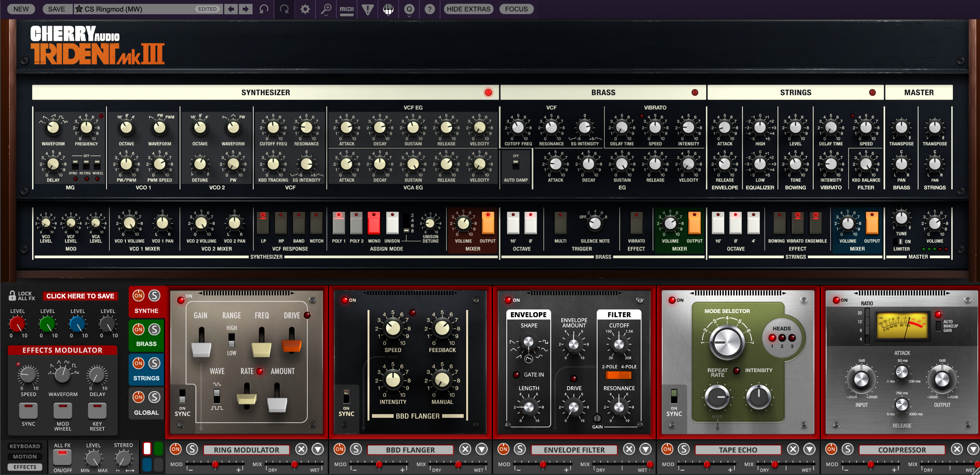The width and height of the screenshot is (980, 475).
Task: Open the settings gear icon
Action: point(305,9)
